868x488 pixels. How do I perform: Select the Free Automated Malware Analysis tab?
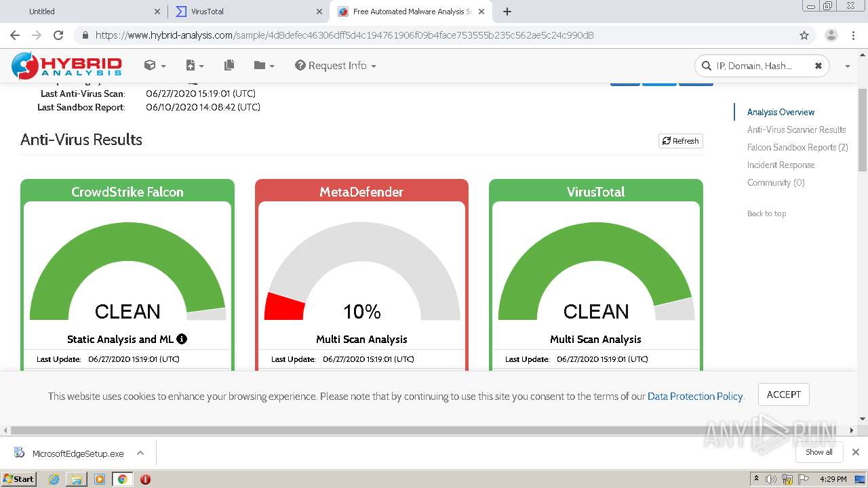point(410,12)
